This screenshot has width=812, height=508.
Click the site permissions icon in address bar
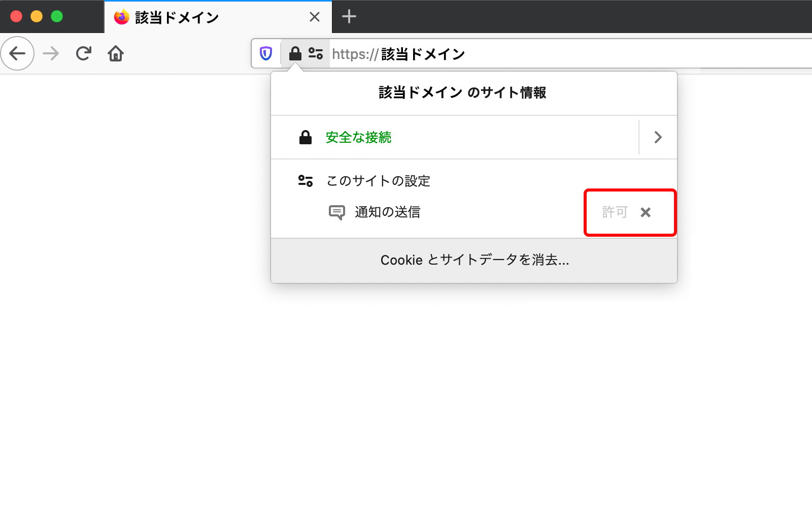316,53
